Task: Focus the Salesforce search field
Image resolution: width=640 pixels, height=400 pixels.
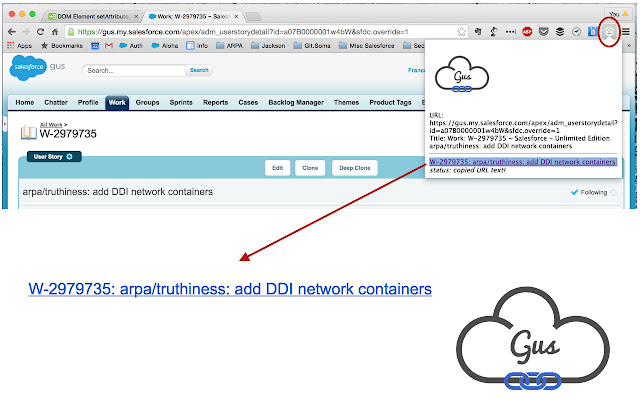Action: (134, 70)
